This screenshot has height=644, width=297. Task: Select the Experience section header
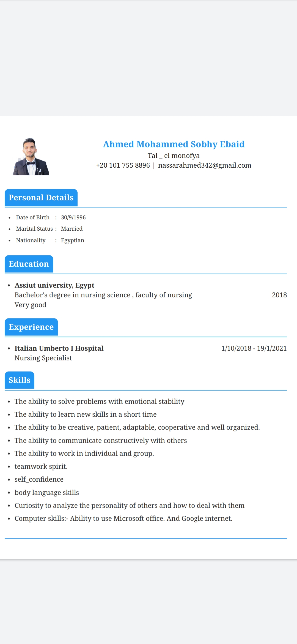[31, 327]
